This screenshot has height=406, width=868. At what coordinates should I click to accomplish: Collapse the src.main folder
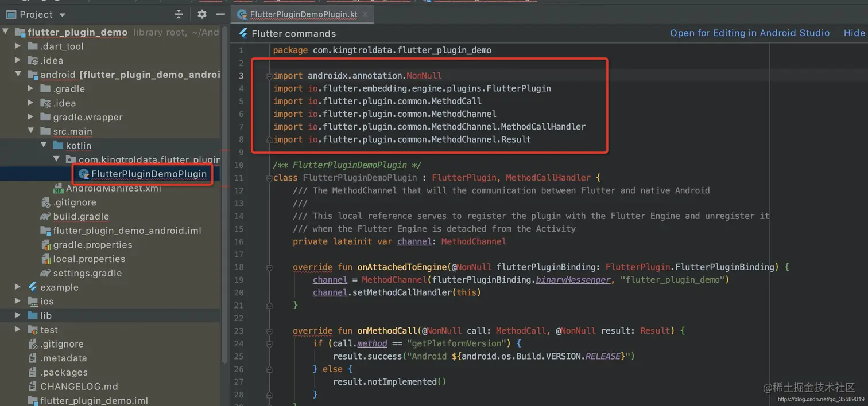pos(31,131)
